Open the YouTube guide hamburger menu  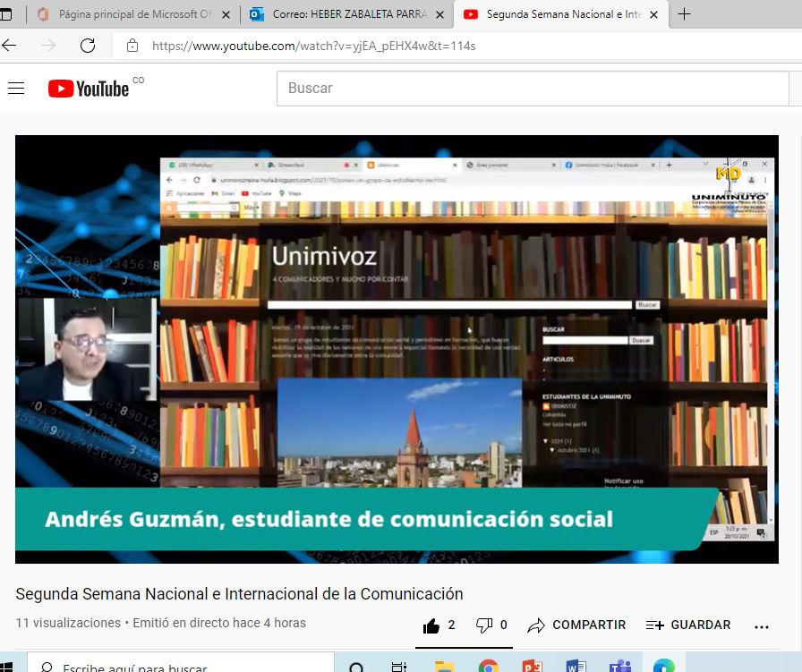pyautogui.click(x=16, y=89)
